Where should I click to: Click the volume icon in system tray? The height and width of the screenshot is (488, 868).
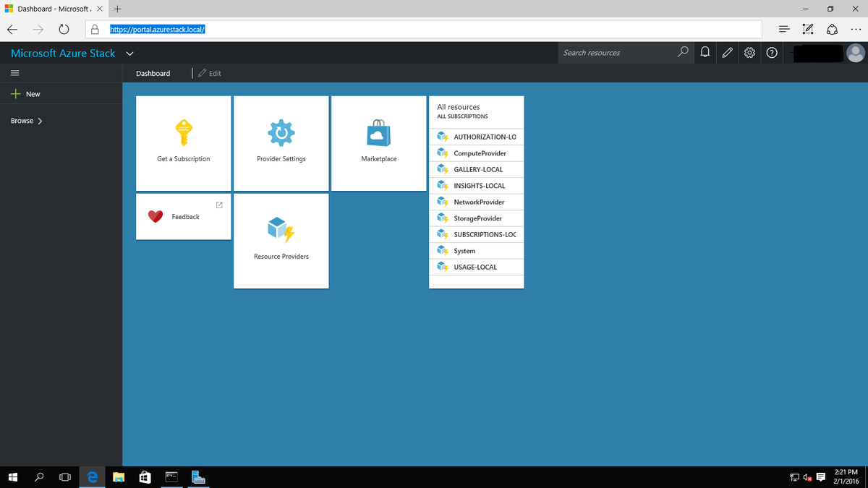[x=808, y=476]
